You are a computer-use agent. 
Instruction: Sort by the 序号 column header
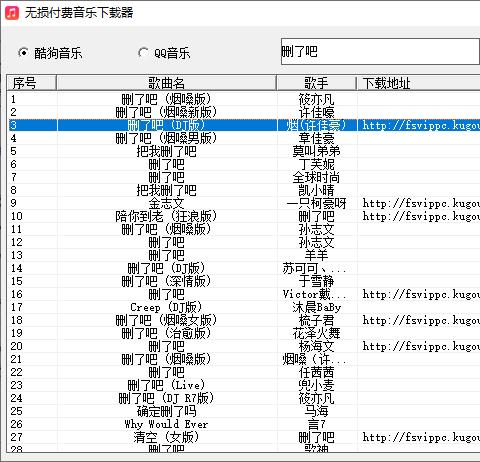pyautogui.click(x=32, y=83)
